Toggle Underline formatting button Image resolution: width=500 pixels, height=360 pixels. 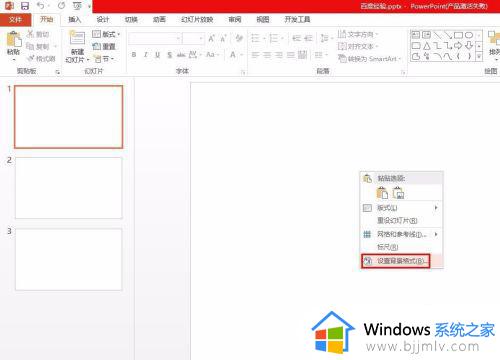(x=157, y=55)
